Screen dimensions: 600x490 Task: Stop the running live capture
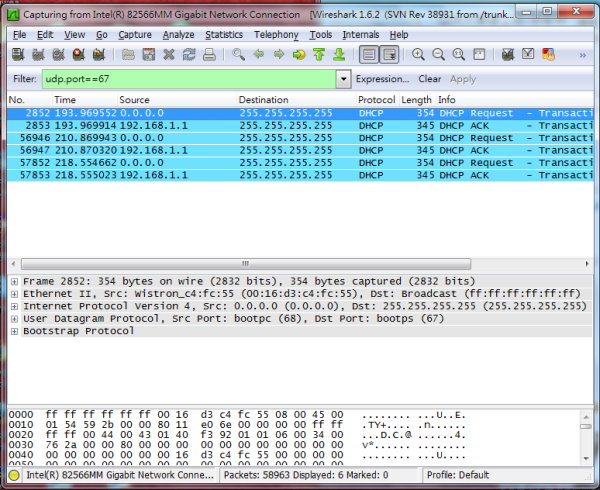tap(76, 55)
